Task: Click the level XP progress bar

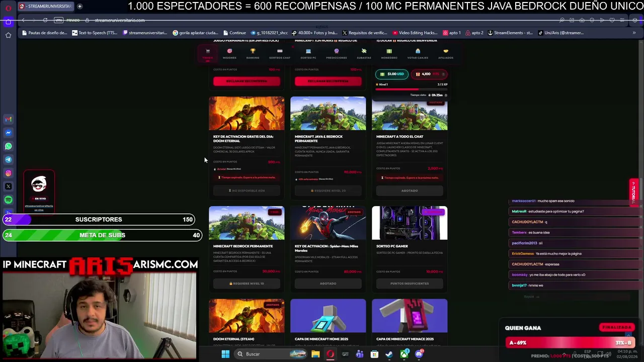Action: (412, 89)
